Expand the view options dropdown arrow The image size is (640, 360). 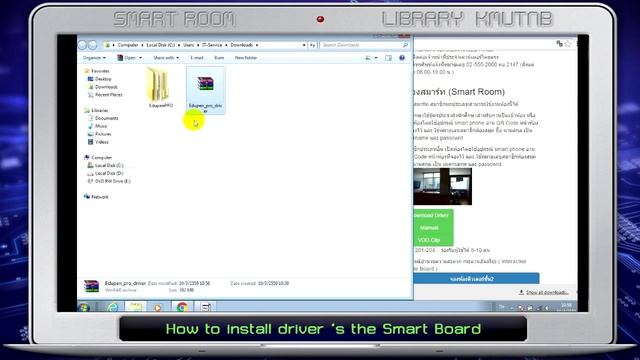click(376, 58)
